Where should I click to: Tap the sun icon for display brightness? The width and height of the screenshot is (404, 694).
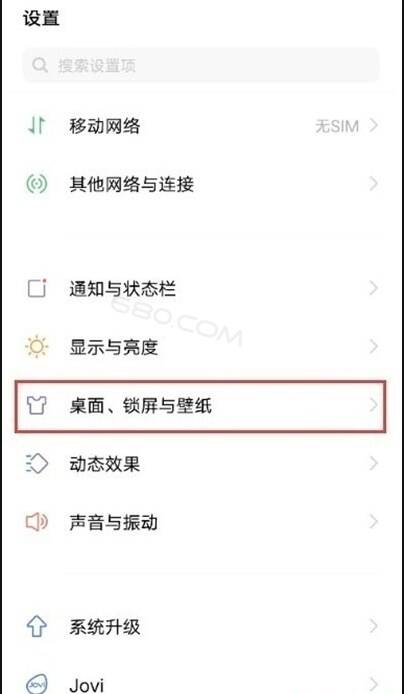point(37,347)
